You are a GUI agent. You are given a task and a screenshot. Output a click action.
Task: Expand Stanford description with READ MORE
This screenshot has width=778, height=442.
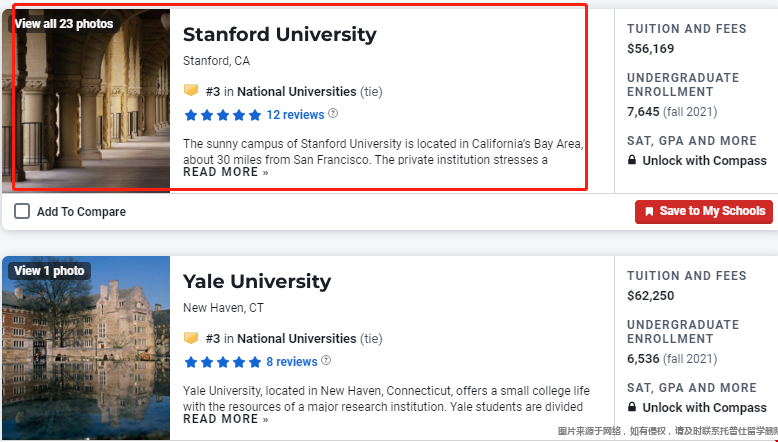(x=225, y=172)
